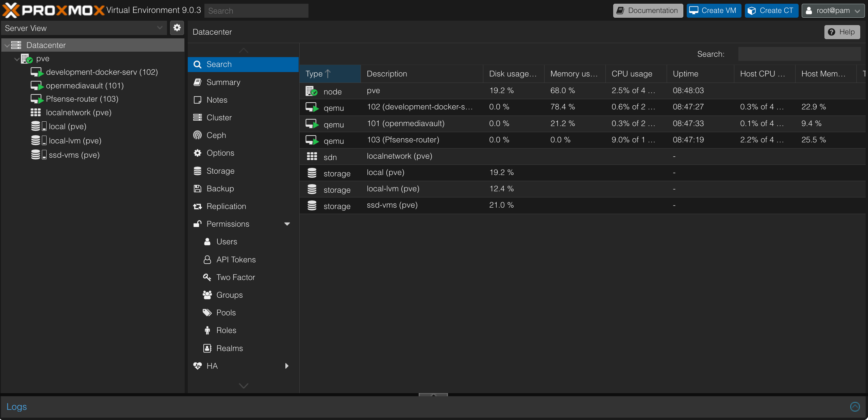
Task: Click the Documentation button
Action: point(648,11)
